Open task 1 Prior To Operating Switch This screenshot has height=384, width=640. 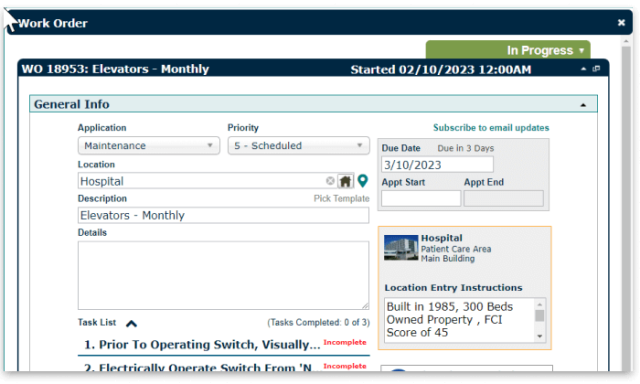click(202, 345)
